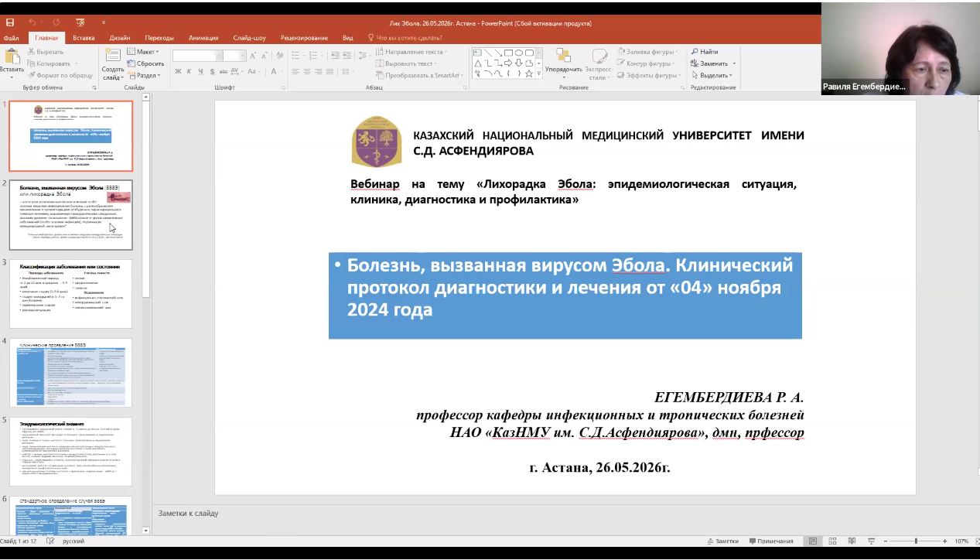
Task: Open Reading view from the status bar
Action: pyautogui.click(x=851, y=541)
